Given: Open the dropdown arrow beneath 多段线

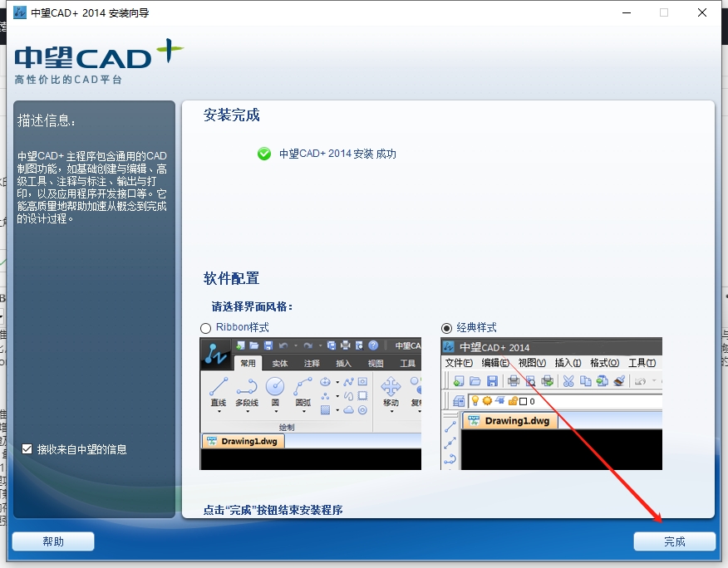Looking at the screenshot, I should point(247,412).
